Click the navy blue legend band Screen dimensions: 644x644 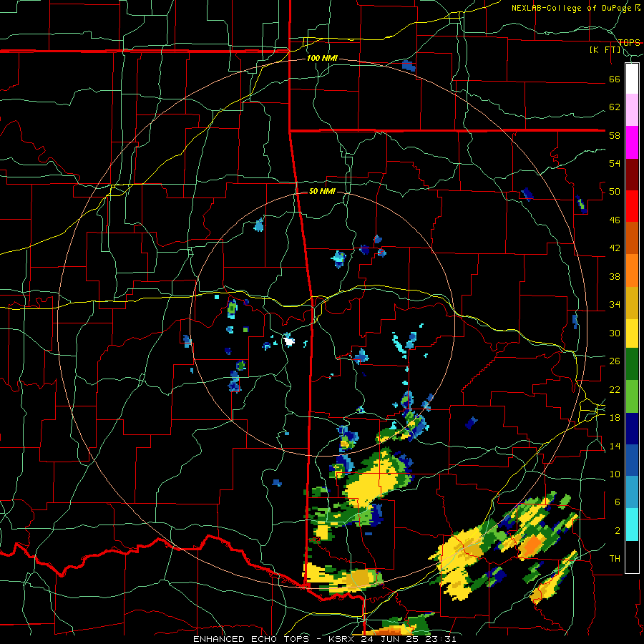(x=632, y=429)
